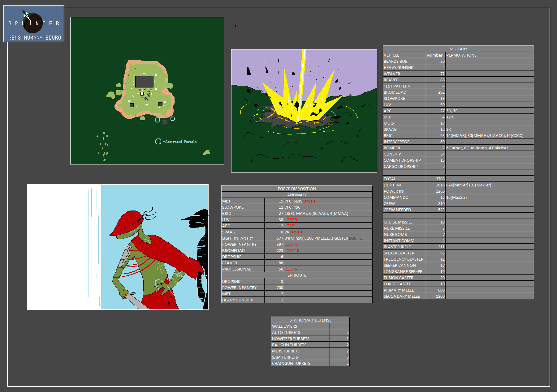The width and height of the screenshot is (557, 392).
Task: Click the red LOST 33 text
Action: click(356, 238)
